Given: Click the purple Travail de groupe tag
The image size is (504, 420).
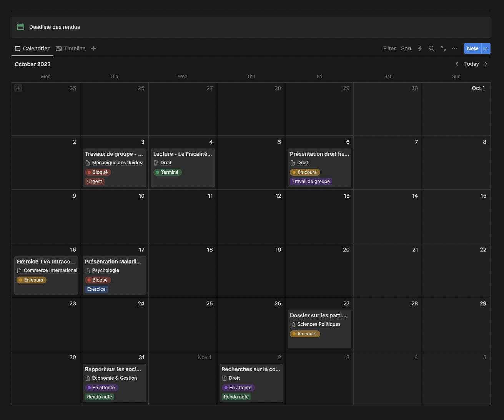Looking at the screenshot, I should pos(311,182).
